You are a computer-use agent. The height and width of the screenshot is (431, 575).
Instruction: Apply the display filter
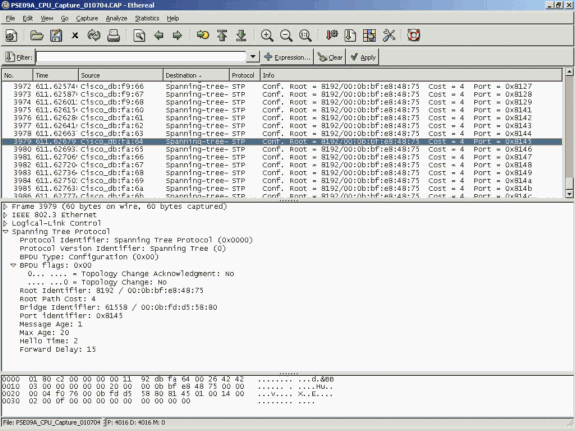pyautogui.click(x=363, y=57)
